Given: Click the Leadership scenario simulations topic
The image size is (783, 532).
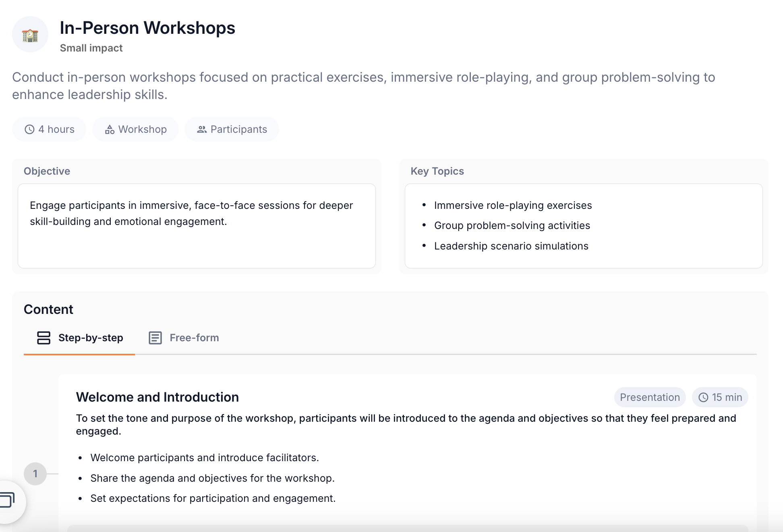Looking at the screenshot, I should click(511, 246).
